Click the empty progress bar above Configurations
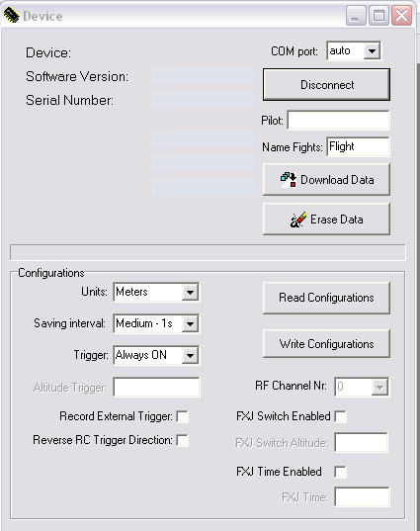 [x=208, y=252]
